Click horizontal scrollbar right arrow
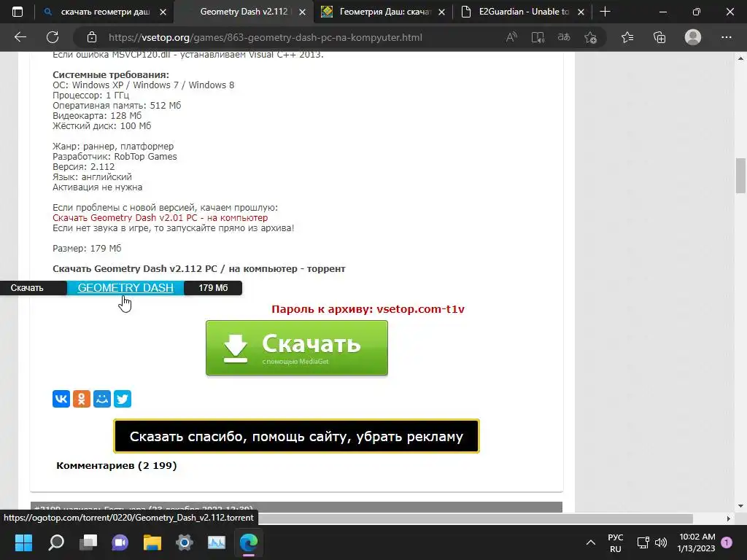This screenshot has height=560, width=747. click(x=729, y=518)
